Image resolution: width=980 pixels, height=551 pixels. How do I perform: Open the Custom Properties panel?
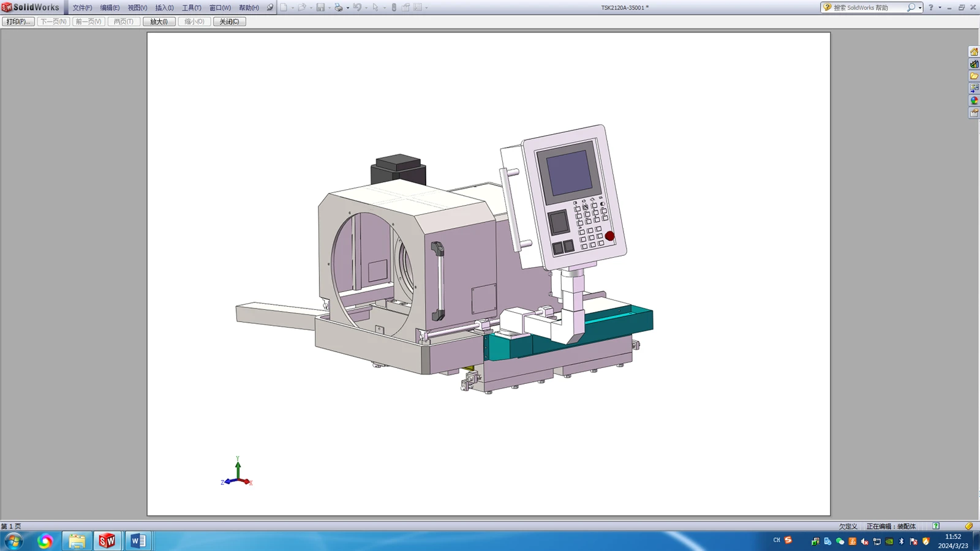(x=974, y=113)
